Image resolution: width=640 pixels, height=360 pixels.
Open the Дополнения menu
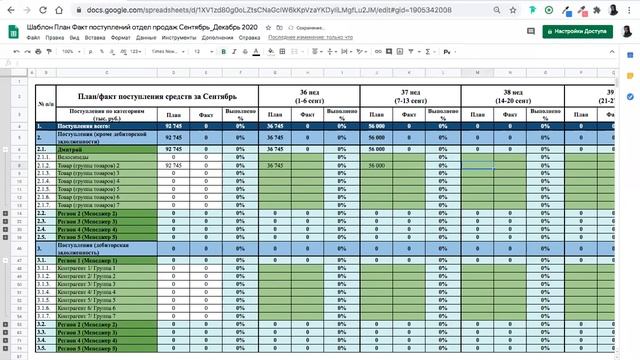pyautogui.click(x=218, y=38)
